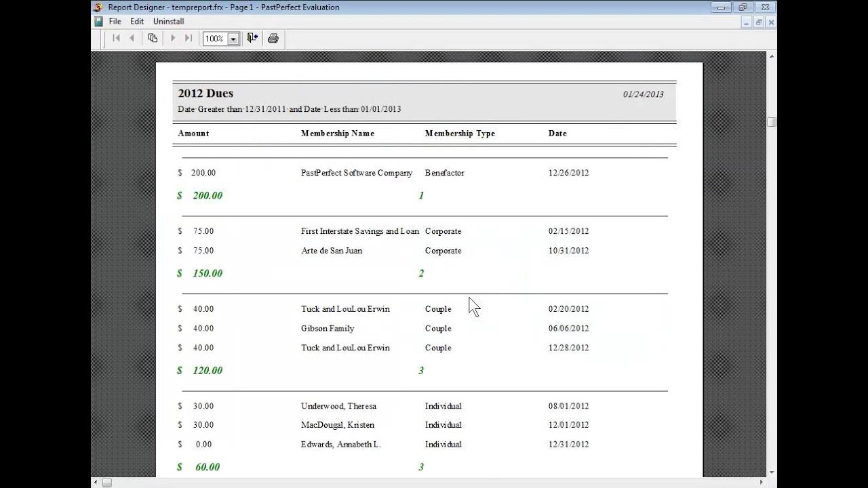Click the date 02/15/2012
The height and width of the screenshot is (488, 868).
pos(568,231)
